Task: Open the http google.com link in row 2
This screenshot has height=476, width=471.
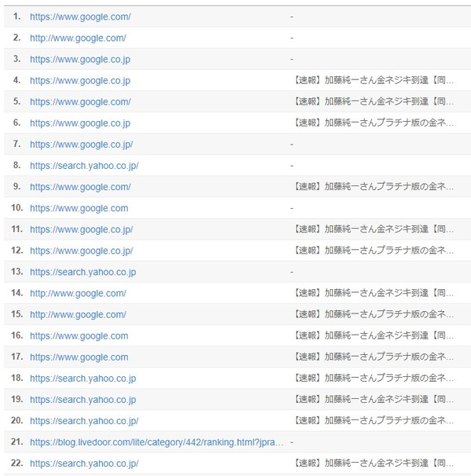Action: click(78, 38)
